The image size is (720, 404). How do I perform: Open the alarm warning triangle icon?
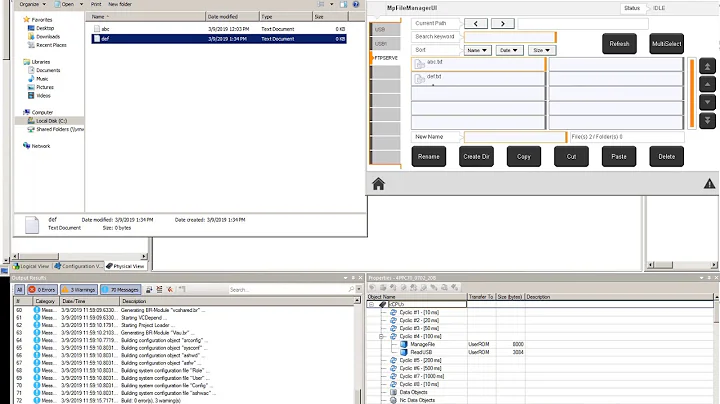709,184
